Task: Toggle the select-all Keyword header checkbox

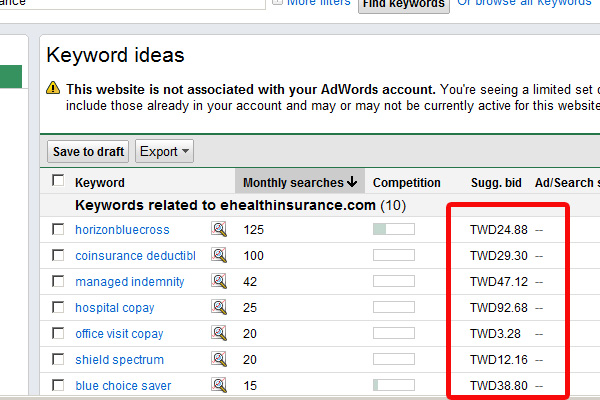Action: point(58,180)
